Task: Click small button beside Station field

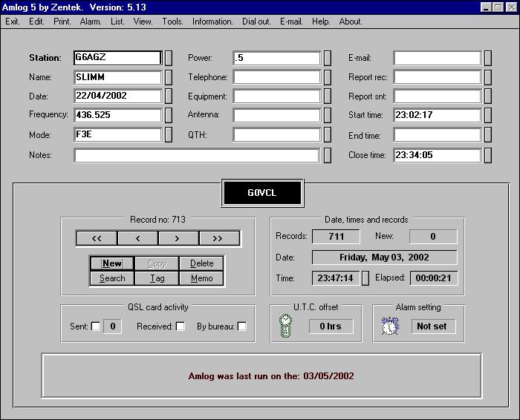Action: [169, 58]
